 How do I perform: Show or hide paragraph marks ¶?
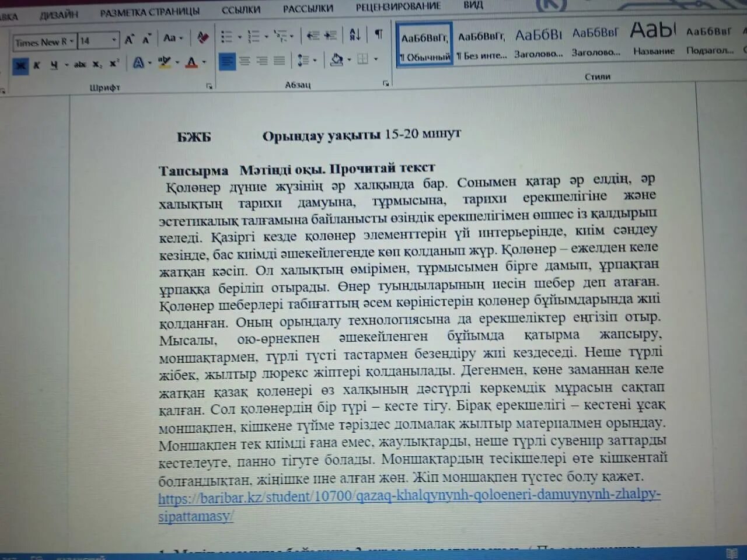[x=378, y=34]
